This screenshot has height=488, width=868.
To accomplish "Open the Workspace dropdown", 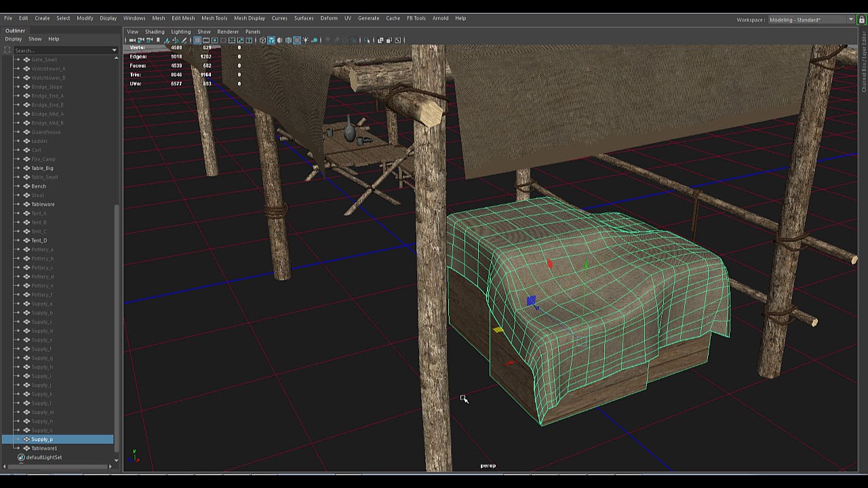I will pyautogui.click(x=811, y=20).
